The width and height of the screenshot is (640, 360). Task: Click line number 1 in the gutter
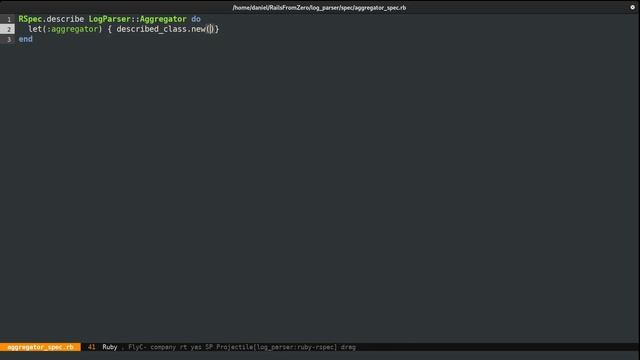9,19
